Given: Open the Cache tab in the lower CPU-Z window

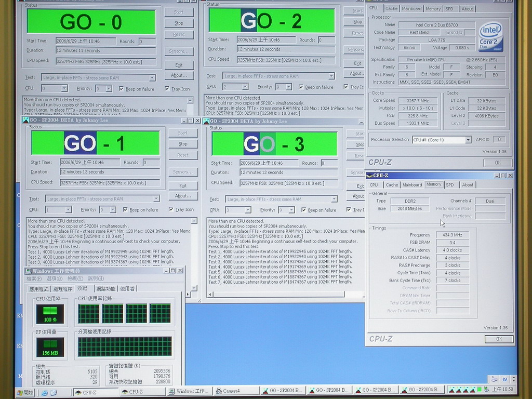Looking at the screenshot, I should coord(392,185).
